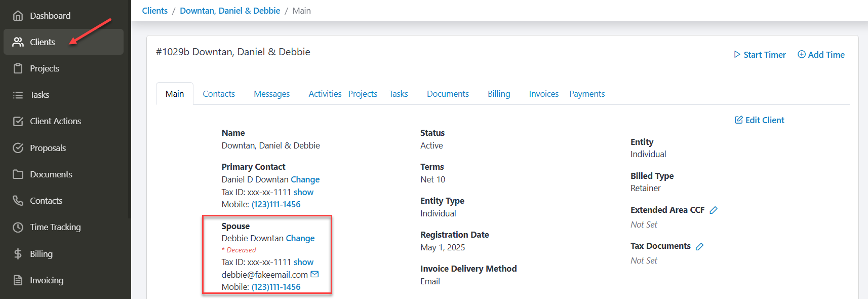Select Time Tracking label in sidebar
868x299 pixels.
coord(55,227)
